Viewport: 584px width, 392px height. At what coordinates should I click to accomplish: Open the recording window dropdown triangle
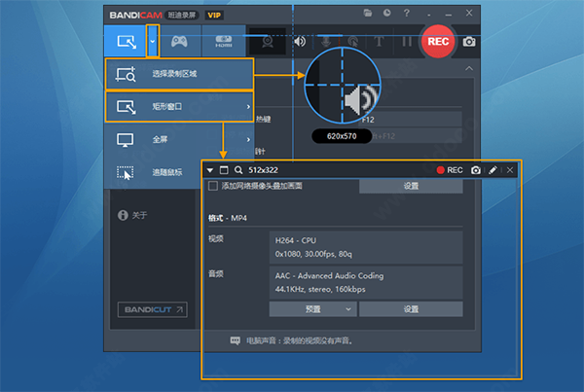(x=210, y=170)
